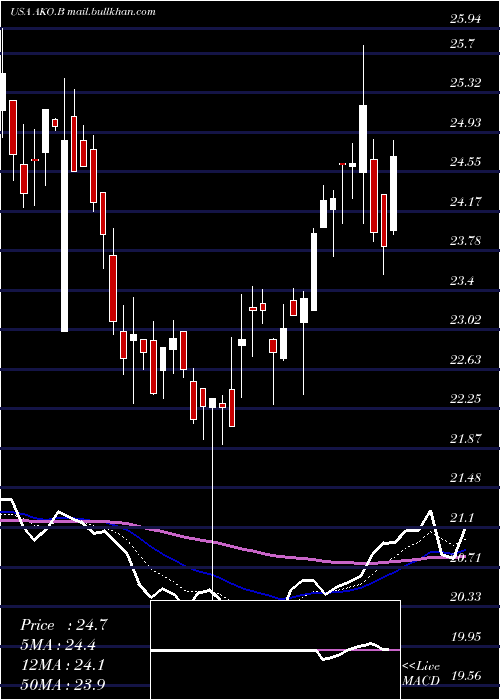This screenshot has height=700, width=500.
Task: Click the 24.93 price axis label
Action: pyautogui.click(x=466, y=122)
